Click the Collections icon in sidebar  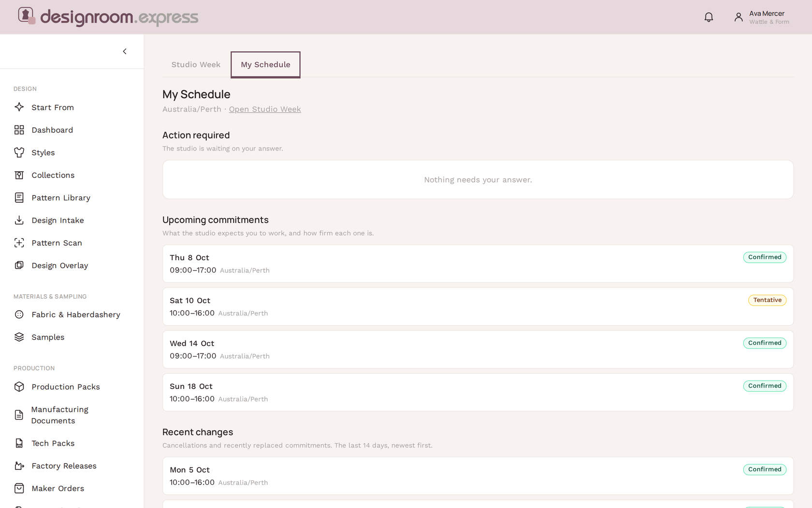[19, 175]
